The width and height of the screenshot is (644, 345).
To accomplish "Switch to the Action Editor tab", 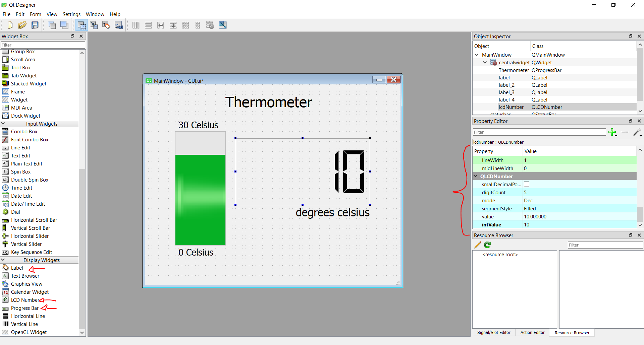I will pos(532,333).
